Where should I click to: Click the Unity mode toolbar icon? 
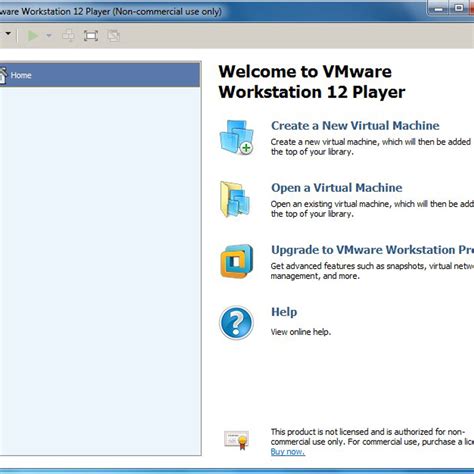pos(113,36)
